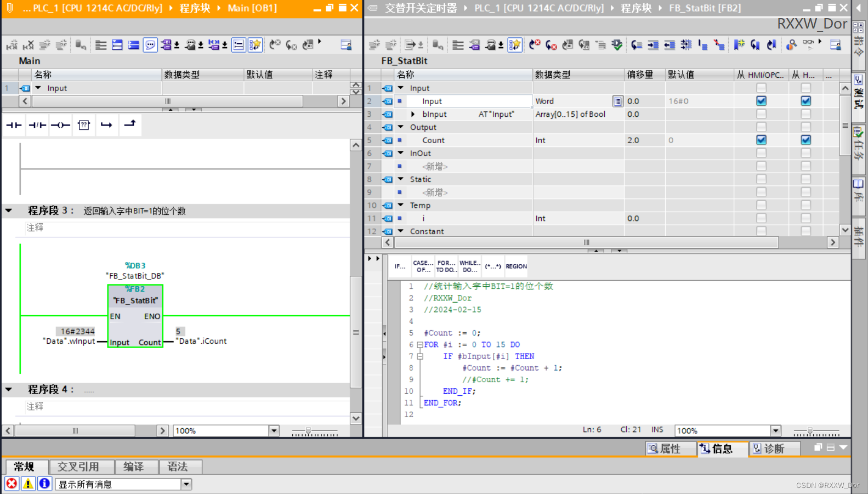Toggle the blue information message filter icon
The image size is (868, 494).
point(44,484)
